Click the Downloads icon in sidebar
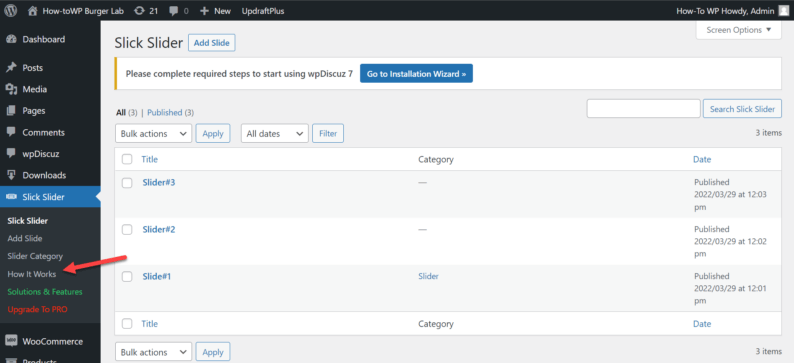 click(11, 175)
